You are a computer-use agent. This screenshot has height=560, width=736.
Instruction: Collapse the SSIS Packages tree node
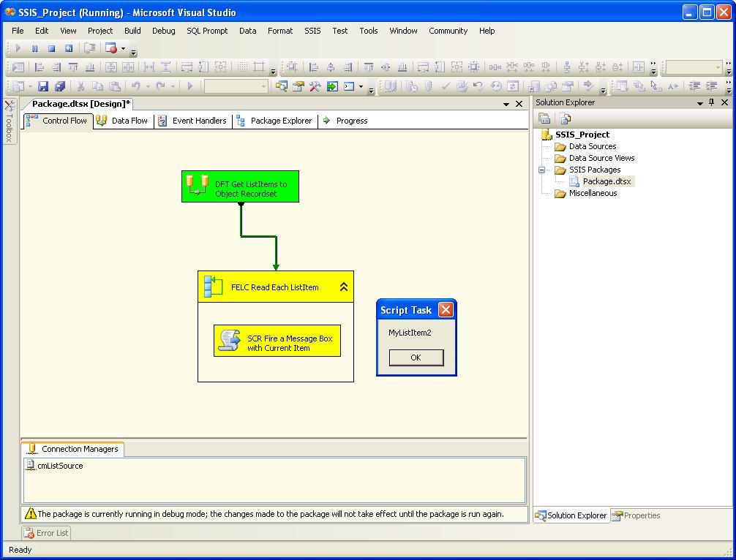[x=542, y=170]
